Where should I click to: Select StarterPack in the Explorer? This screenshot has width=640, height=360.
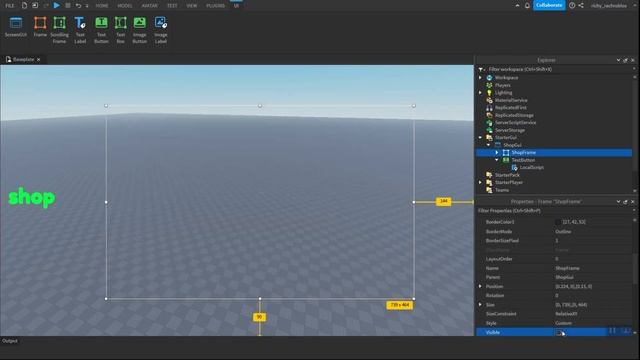(507, 175)
